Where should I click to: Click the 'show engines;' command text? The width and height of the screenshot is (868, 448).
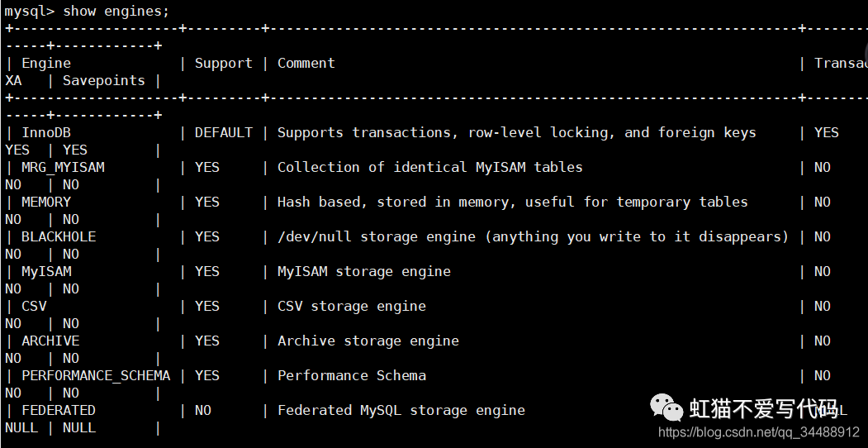(x=116, y=11)
